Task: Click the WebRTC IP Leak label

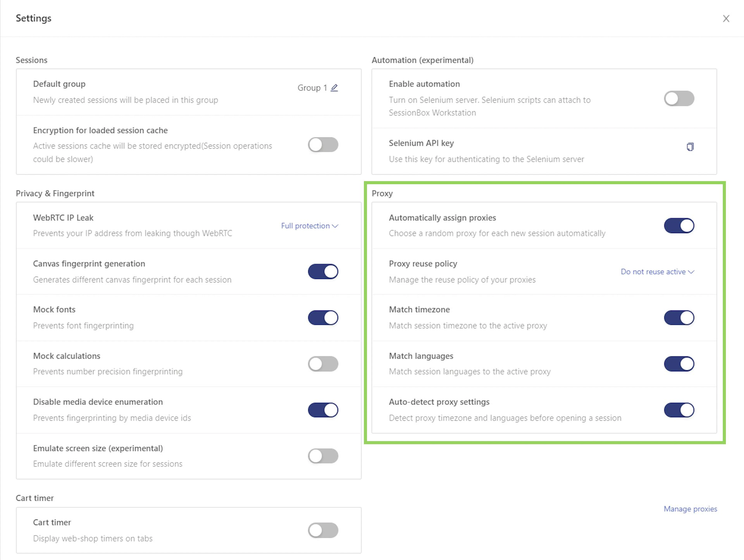Action: pyautogui.click(x=63, y=218)
